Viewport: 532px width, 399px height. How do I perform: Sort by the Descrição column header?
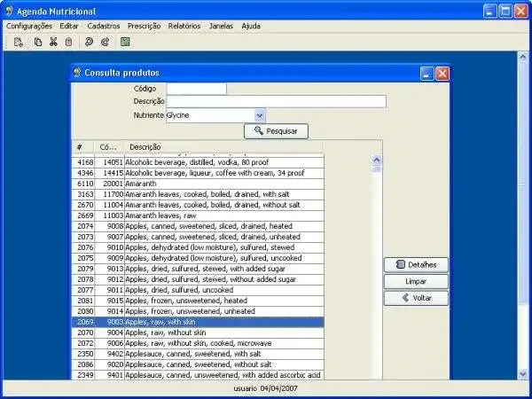pyautogui.click(x=224, y=147)
